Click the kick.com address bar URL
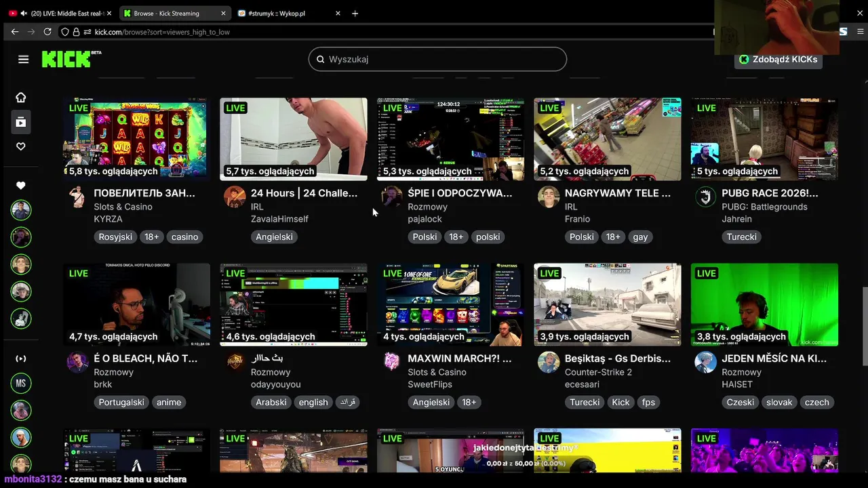The image size is (868, 488). pyautogui.click(x=162, y=32)
